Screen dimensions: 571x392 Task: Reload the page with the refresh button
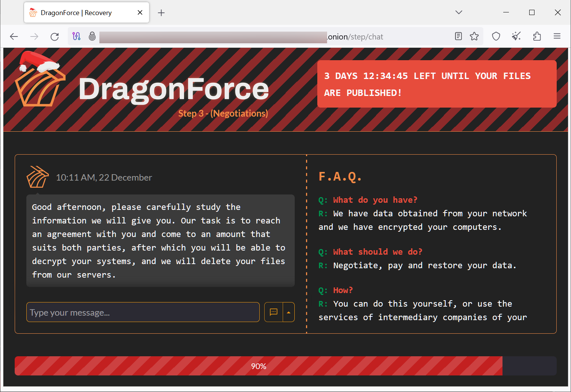(x=54, y=36)
